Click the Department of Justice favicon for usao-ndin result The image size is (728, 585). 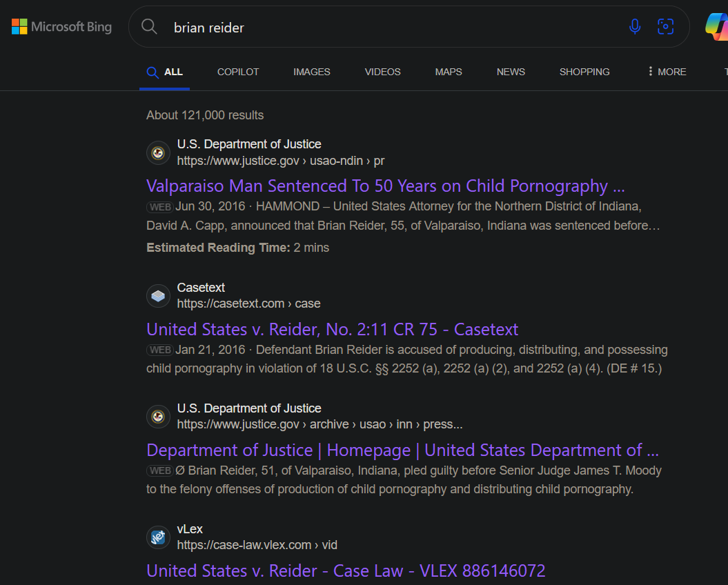pos(158,152)
